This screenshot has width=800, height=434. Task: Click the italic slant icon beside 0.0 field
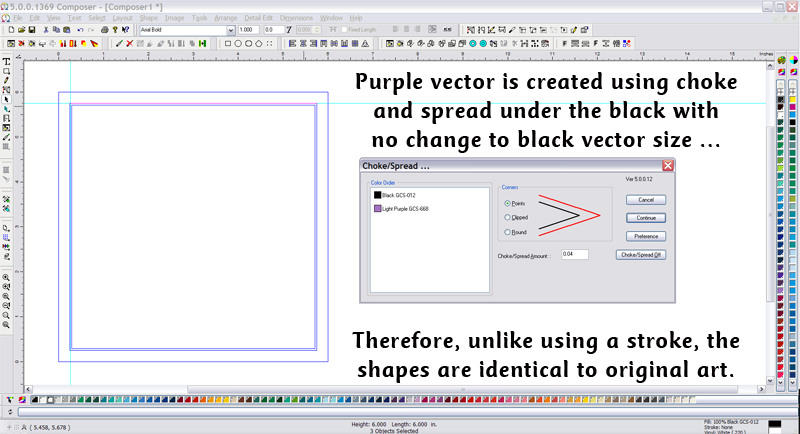tap(289, 30)
